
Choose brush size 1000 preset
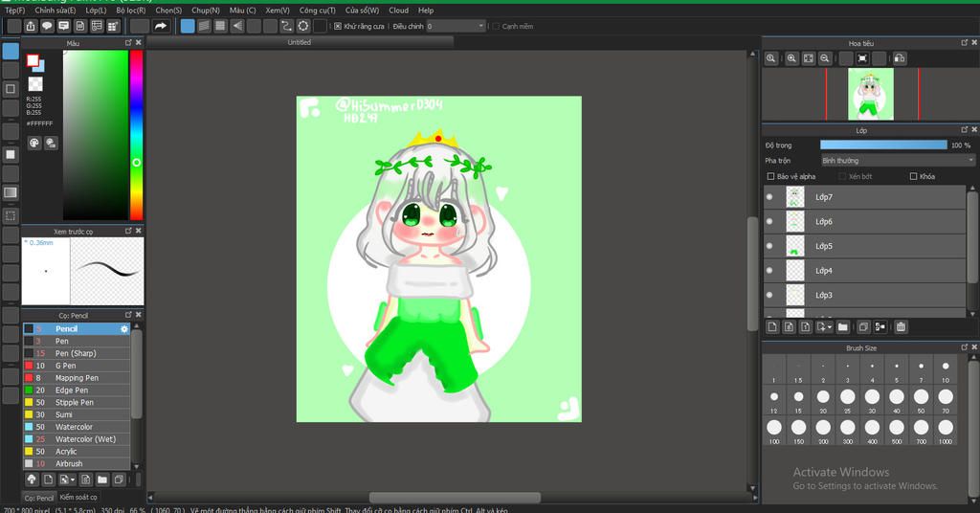946,431
